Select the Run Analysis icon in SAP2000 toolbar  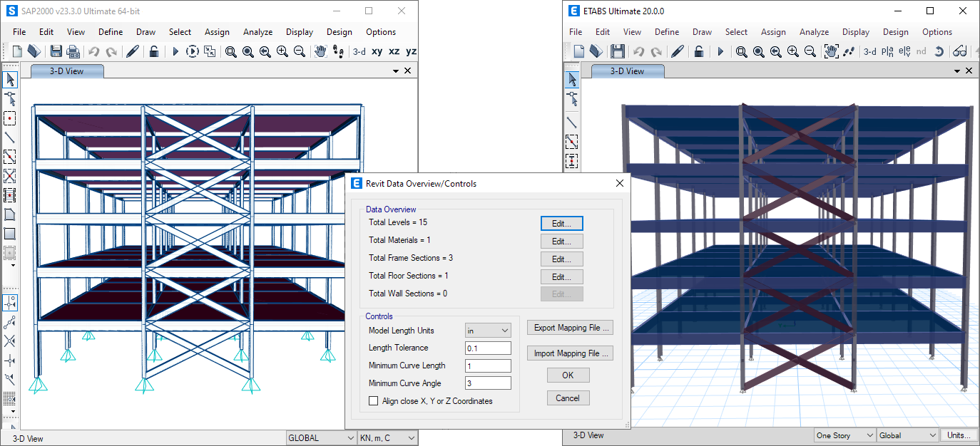[175, 51]
